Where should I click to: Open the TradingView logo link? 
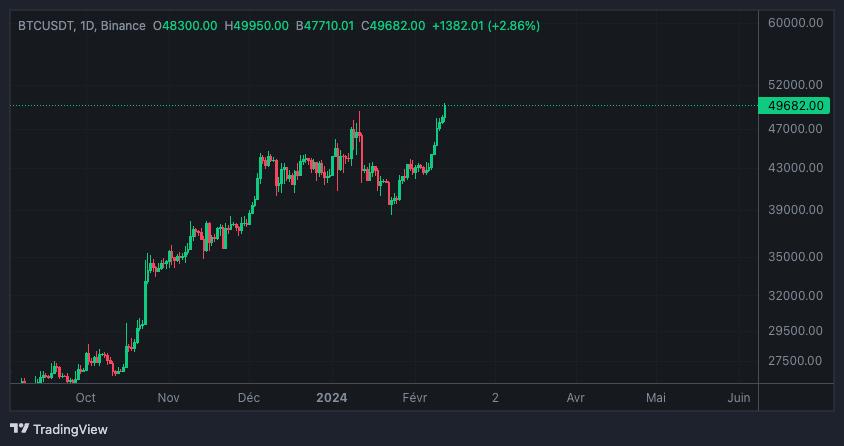59,429
